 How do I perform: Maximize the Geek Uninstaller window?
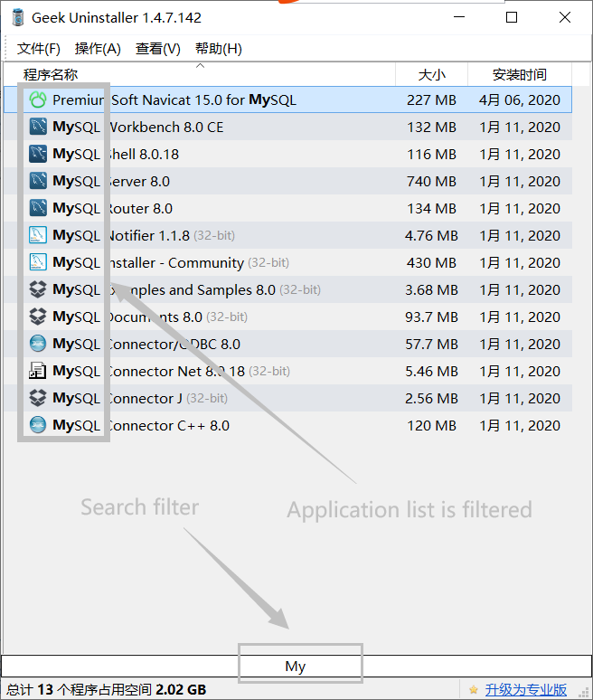pos(512,17)
